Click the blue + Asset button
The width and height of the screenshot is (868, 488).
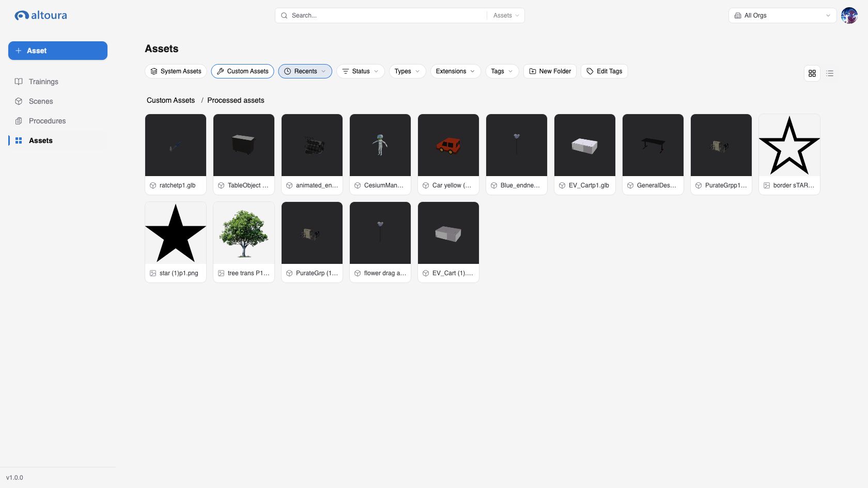click(58, 51)
